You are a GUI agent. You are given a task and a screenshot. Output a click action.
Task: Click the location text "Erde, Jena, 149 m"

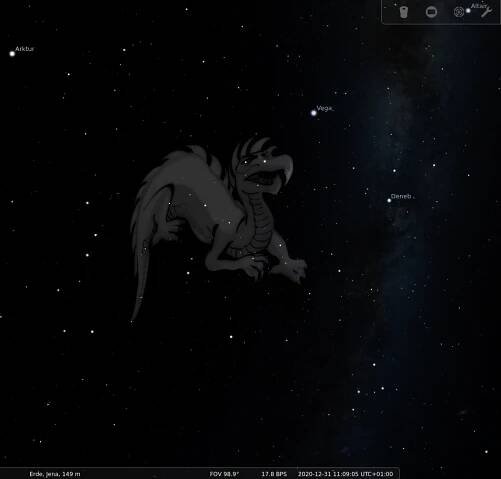click(x=55, y=474)
